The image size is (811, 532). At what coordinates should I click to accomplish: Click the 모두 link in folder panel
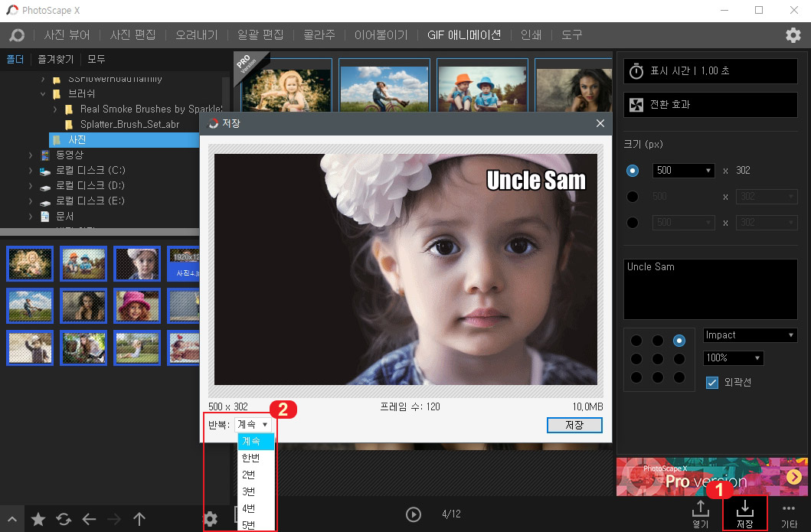coord(96,60)
